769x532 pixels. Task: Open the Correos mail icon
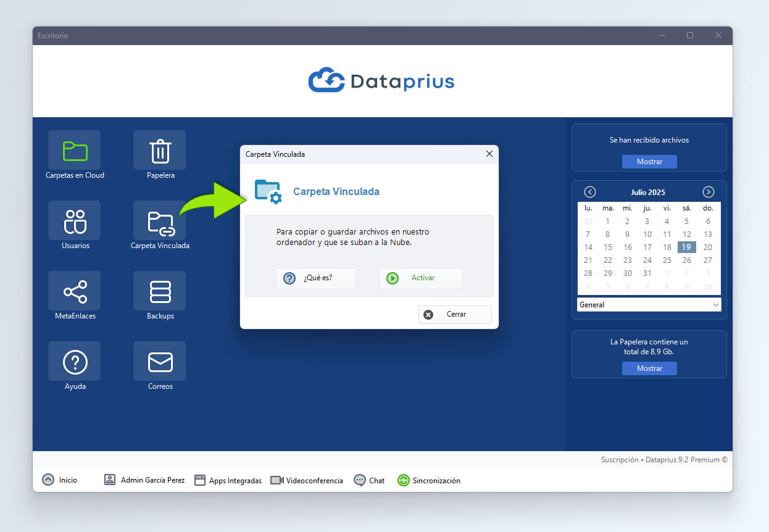click(x=160, y=361)
